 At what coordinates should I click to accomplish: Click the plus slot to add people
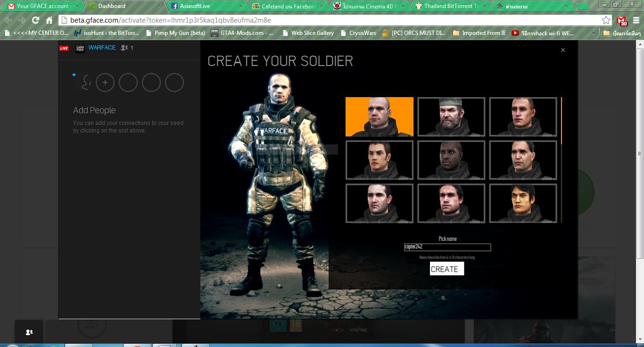click(105, 83)
